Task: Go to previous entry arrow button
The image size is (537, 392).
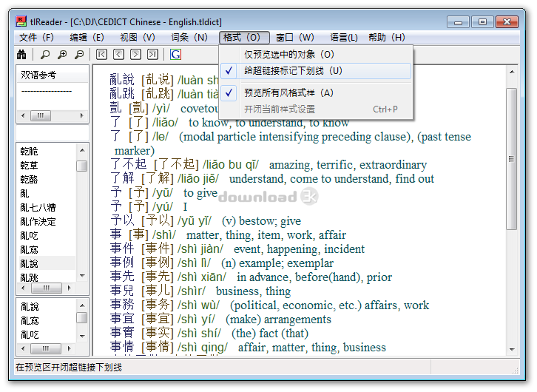Action: click(118, 54)
